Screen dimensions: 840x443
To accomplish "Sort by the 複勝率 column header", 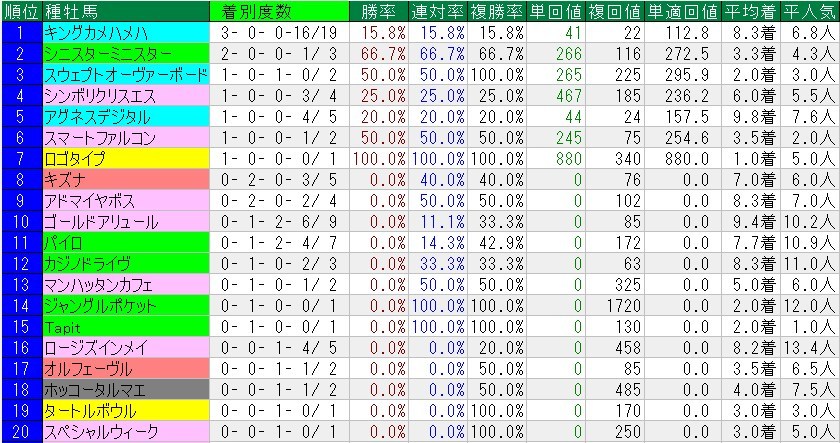I will 496,11.
